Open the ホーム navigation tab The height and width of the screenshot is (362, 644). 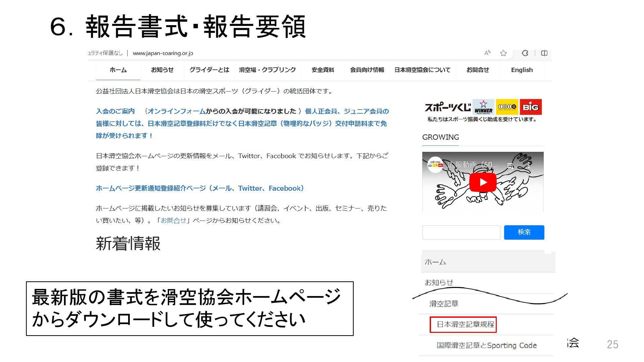pyautogui.click(x=118, y=70)
